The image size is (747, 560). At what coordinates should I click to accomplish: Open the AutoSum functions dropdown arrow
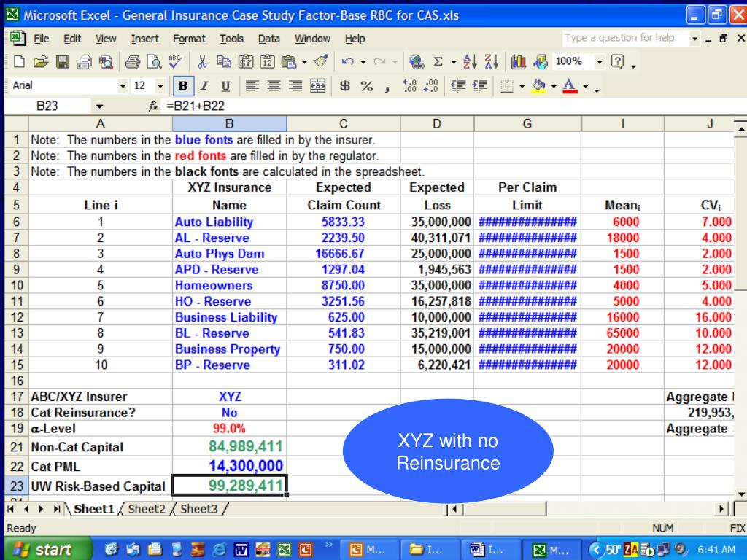click(x=454, y=62)
